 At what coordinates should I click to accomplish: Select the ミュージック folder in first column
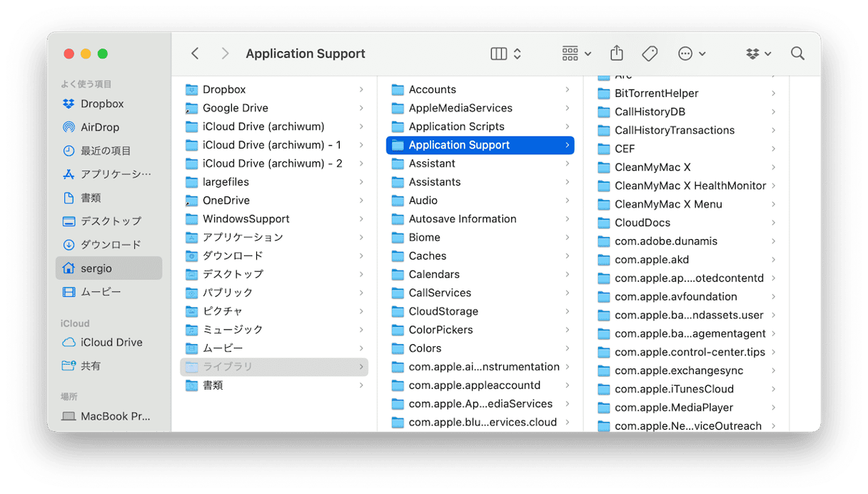point(274,330)
